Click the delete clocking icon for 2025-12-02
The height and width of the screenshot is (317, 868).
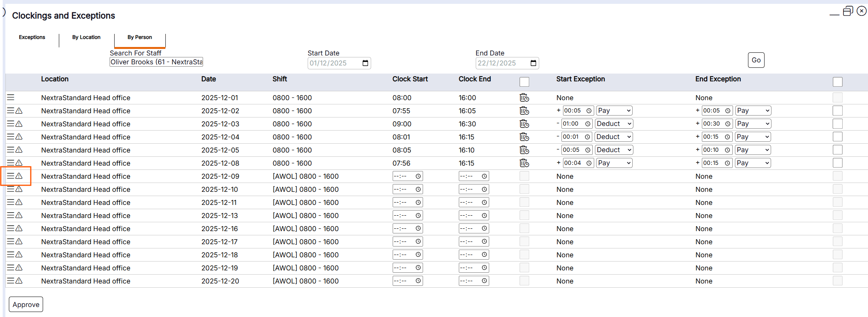(524, 111)
